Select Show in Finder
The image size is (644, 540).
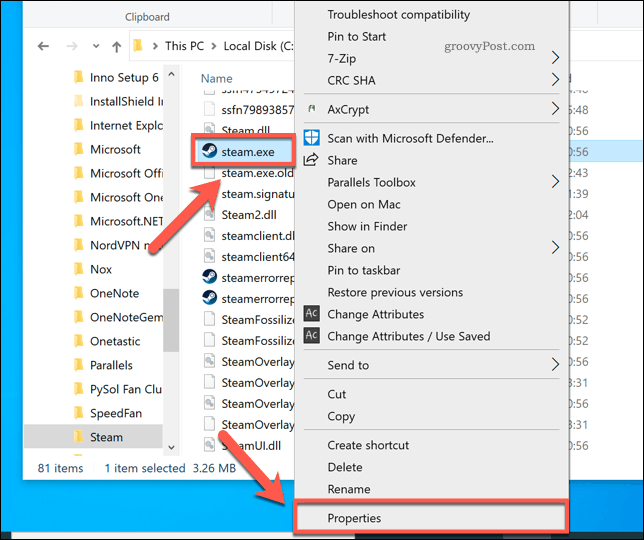pyautogui.click(x=367, y=226)
